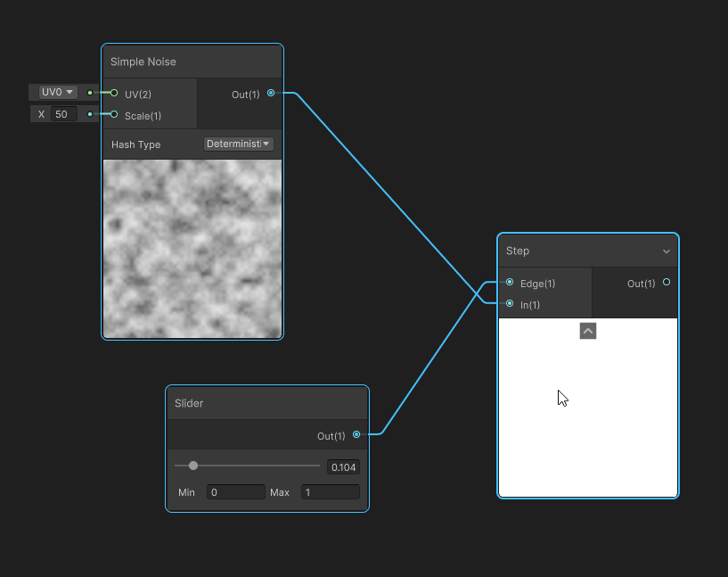Screen dimensions: 728x577
Task: Click the slider value field showing 0.104
Action: [x=343, y=467]
